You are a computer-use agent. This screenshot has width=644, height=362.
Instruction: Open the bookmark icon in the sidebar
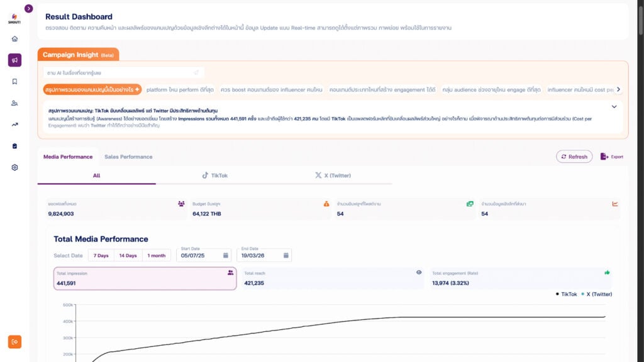pos(15,82)
